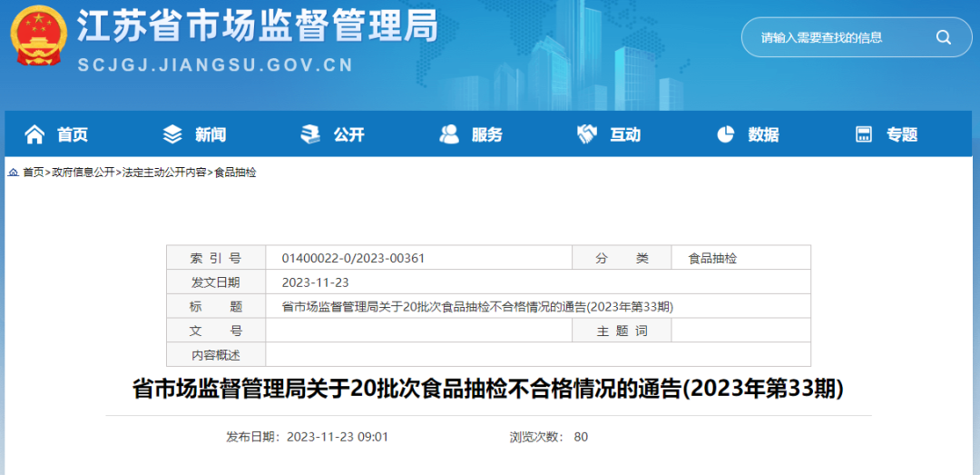Click the national emblem logo
Viewport: 980px width, 475px height.
39,37
